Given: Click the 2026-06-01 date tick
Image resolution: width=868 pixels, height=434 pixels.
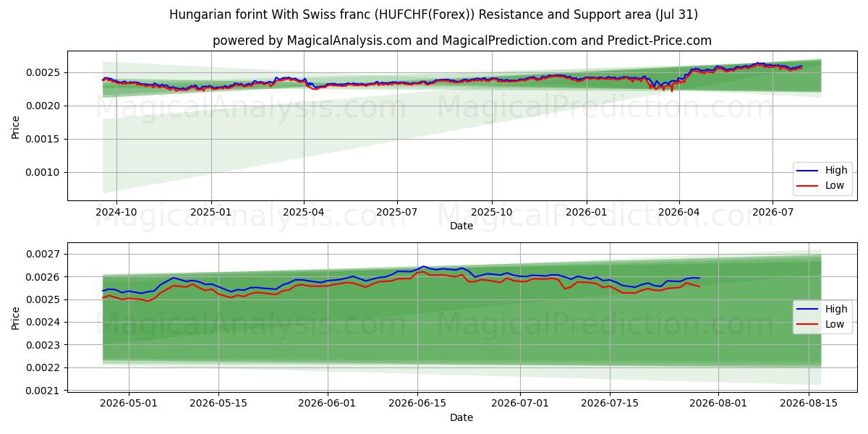Looking at the screenshot, I should [x=328, y=404].
